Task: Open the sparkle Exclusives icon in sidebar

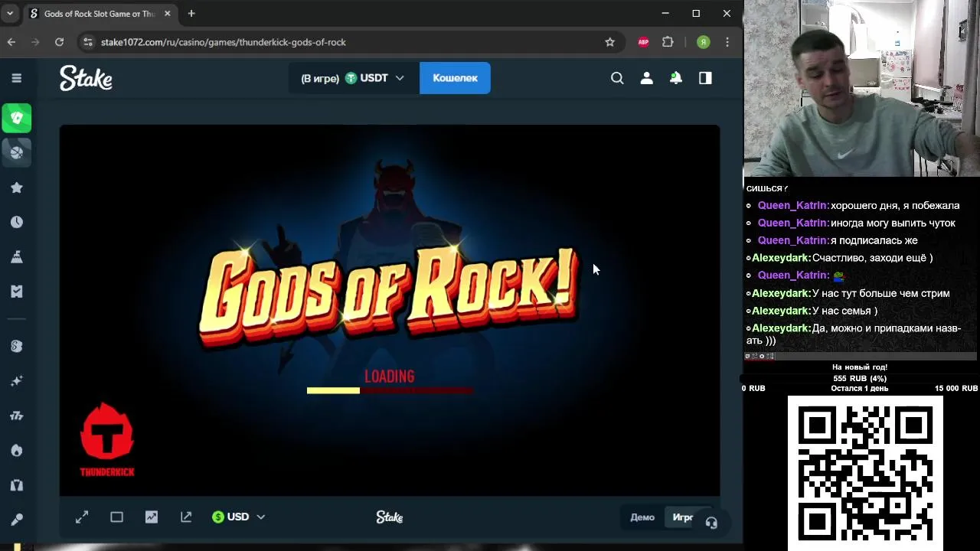Action: click(x=17, y=381)
